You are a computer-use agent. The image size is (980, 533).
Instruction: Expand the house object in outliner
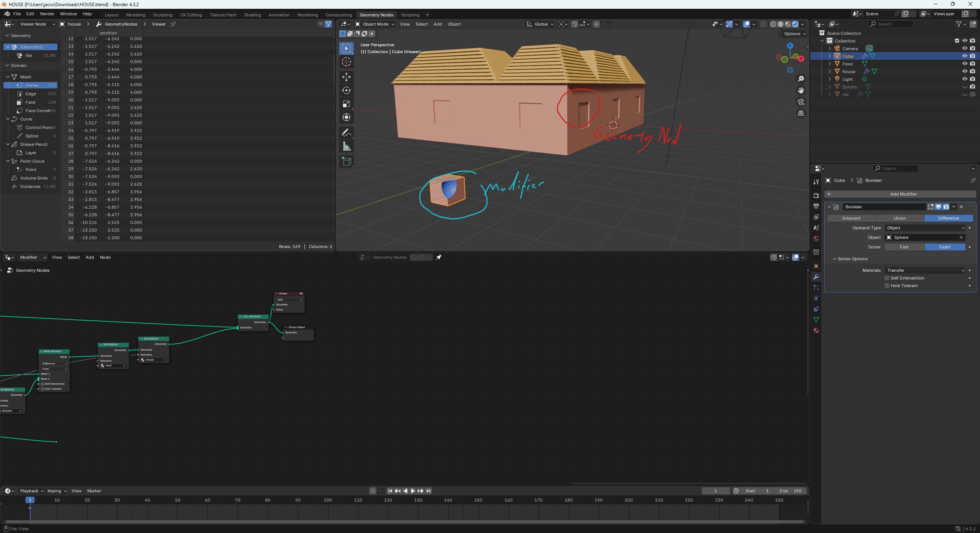[830, 71]
